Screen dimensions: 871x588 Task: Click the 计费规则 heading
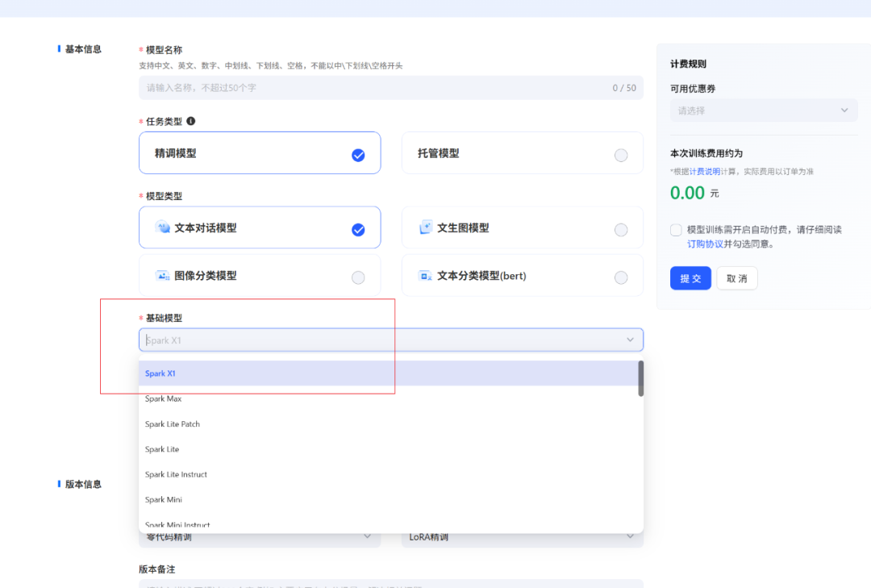click(x=688, y=64)
